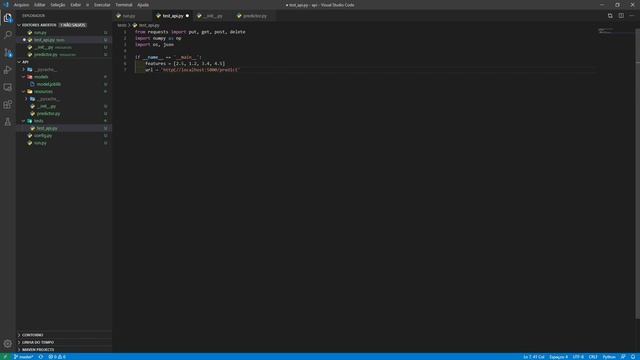Open the Editar menu
This screenshot has width=640, height=360.
coord(40,5)
